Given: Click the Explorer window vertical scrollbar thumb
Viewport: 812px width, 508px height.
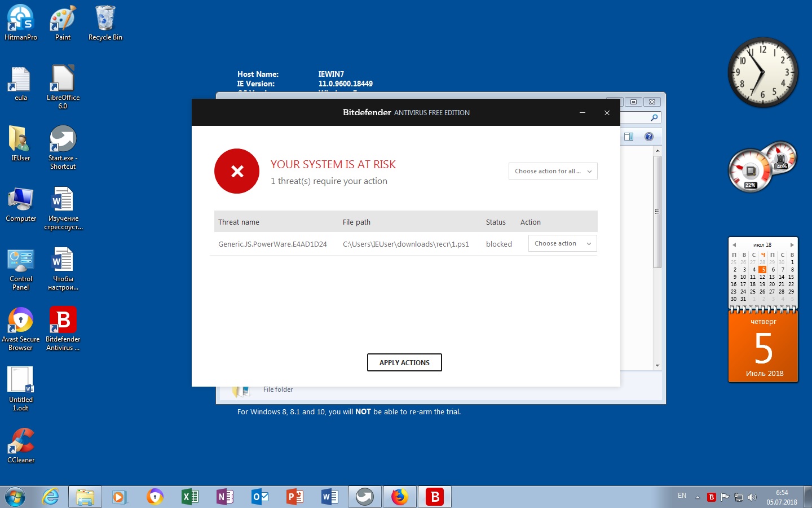Looking at the screenshot, I should tap(657, 212).
